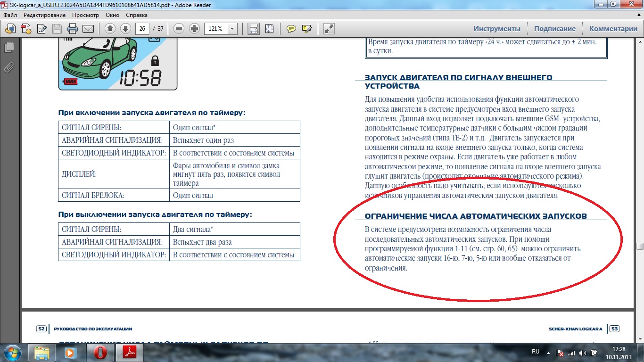
Task: Zoom out using the minus button
Action: [179, 29]
